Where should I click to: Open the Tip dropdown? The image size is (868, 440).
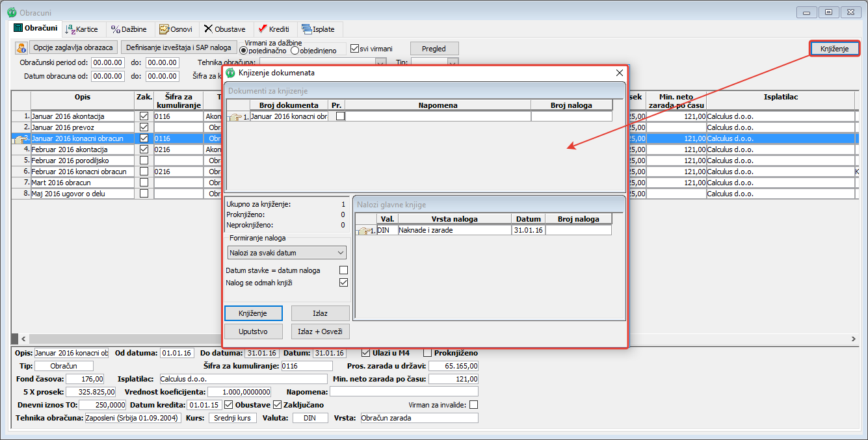435,62
